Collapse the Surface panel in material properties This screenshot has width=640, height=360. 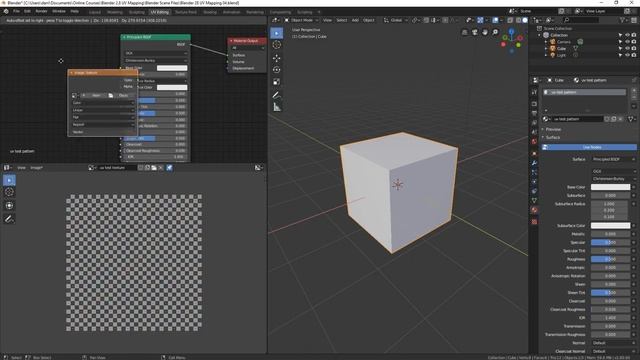pyautogui.click(x=553, y=138)
